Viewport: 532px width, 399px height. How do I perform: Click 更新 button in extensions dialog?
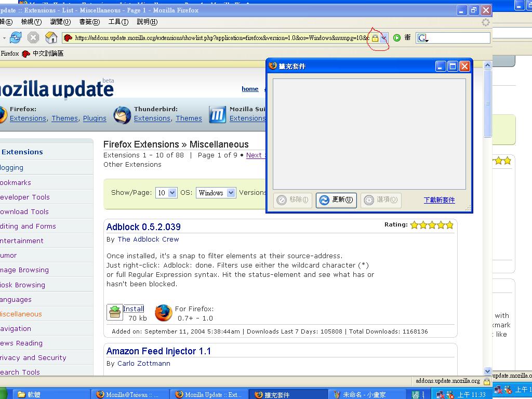pos(336,200)
